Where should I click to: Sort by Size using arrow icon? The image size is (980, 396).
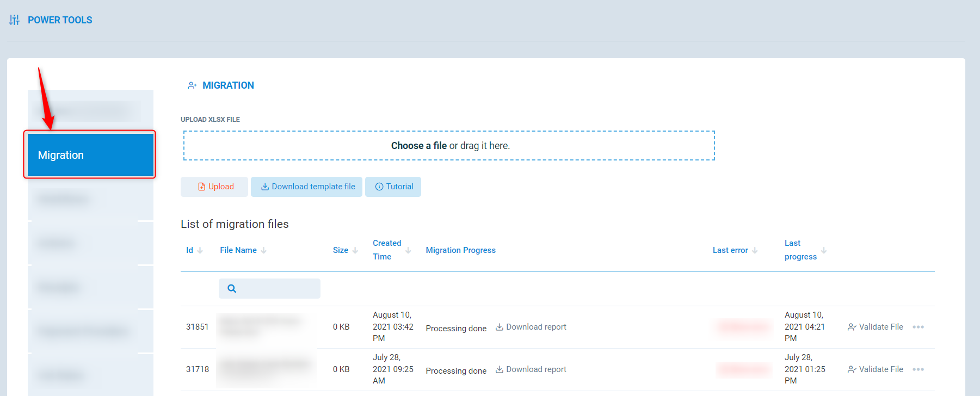[355, 250]
